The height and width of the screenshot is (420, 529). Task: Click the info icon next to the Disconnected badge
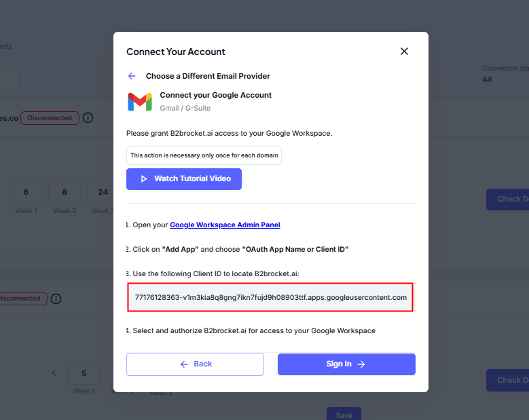[x=88, y=118]
